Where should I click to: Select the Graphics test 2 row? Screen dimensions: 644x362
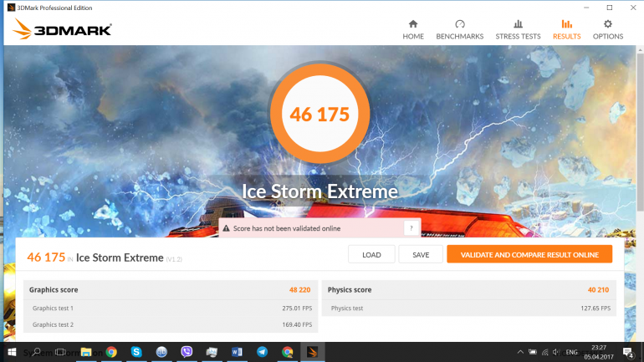coord(171,324)
